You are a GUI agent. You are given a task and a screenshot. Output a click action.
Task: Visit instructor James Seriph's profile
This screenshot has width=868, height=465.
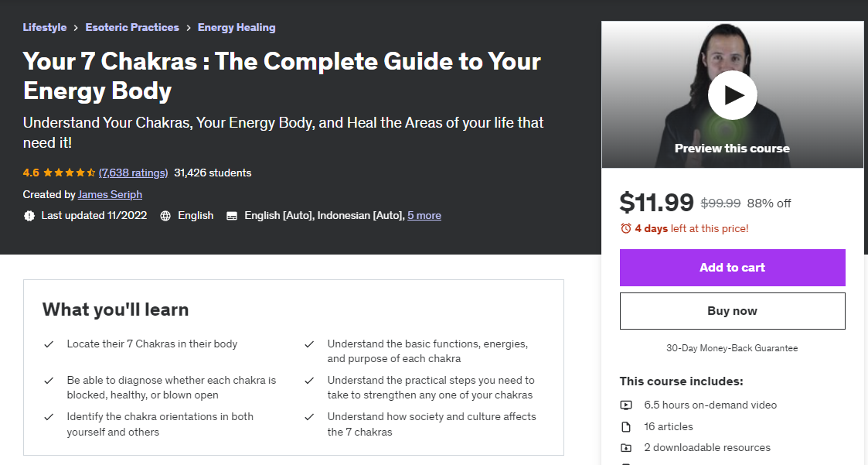point(110,194)
